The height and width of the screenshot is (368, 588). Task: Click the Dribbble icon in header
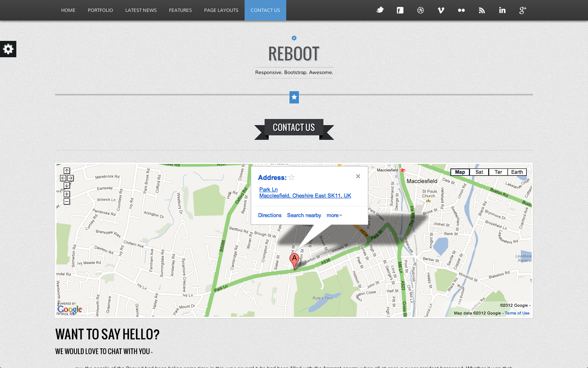click(x=421, y=10)
